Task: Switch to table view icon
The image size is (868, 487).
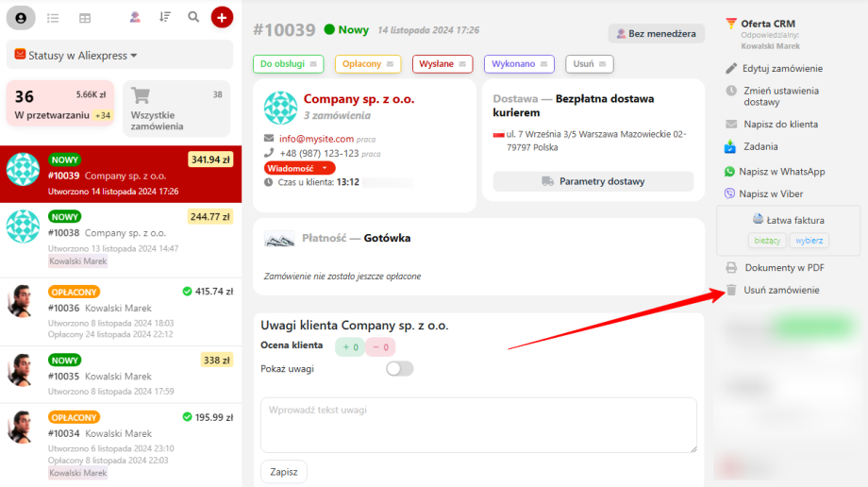Action: [85, 17]
